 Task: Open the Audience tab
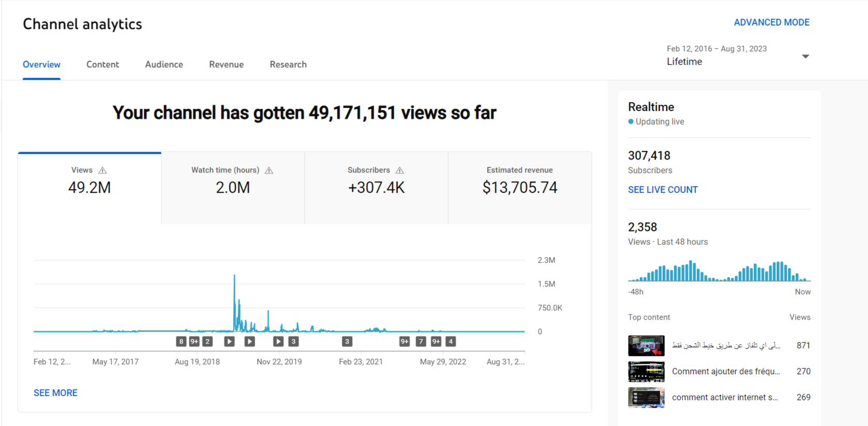[164, 64]
